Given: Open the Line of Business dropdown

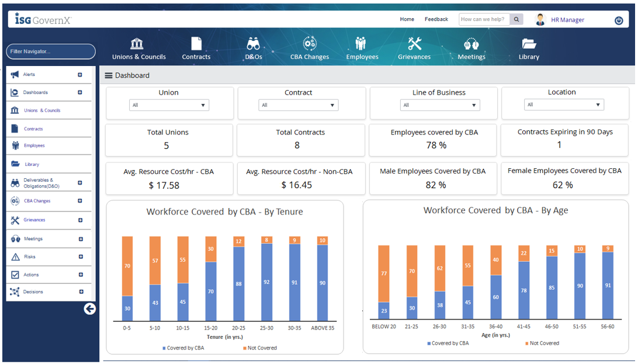Looking at the screenshot, I should 439,105.
